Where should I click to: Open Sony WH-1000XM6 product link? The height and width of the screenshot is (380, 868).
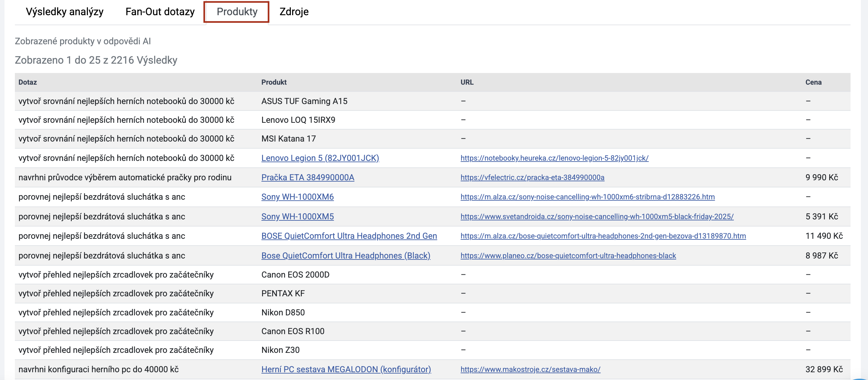click(x=297, y=197)
